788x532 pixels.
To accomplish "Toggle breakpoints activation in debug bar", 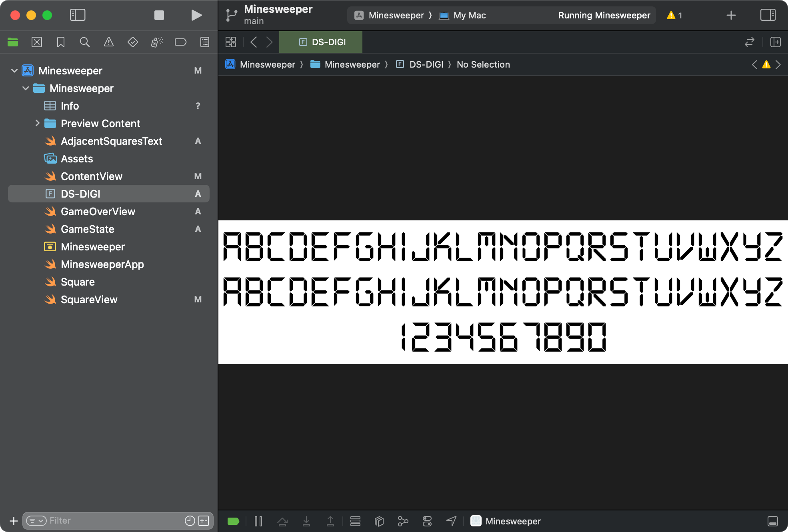I will [233, 521].
